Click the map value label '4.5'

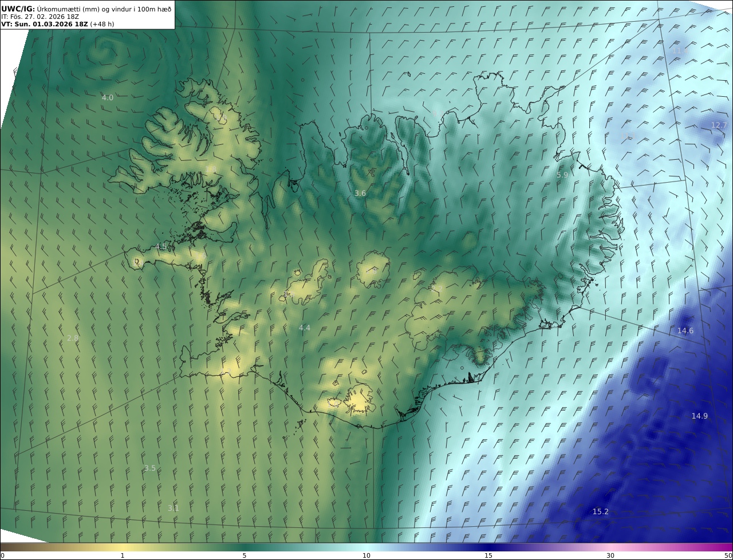(161, 247)
